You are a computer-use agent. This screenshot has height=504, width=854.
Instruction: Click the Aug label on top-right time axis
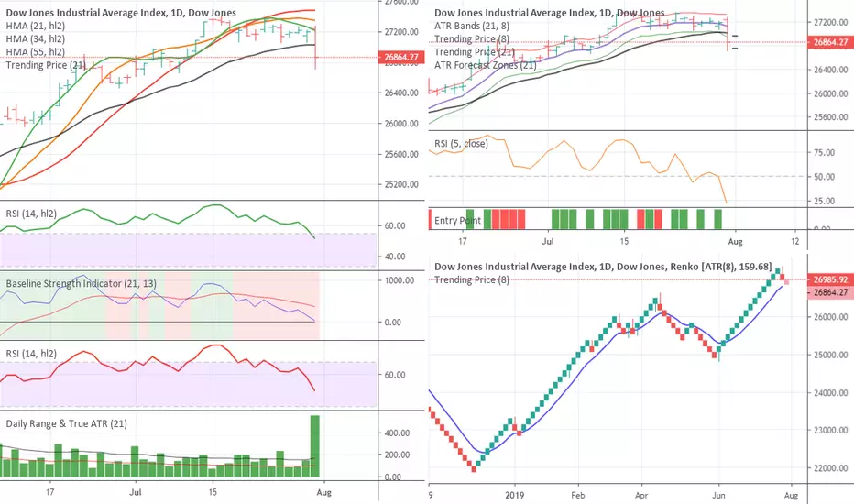click(x=735, y=241)
